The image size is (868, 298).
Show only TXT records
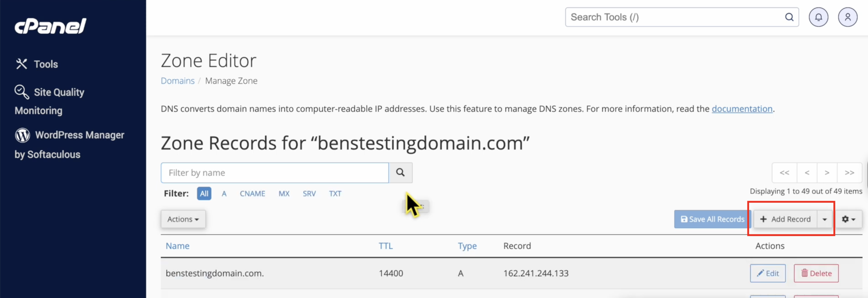335,193
